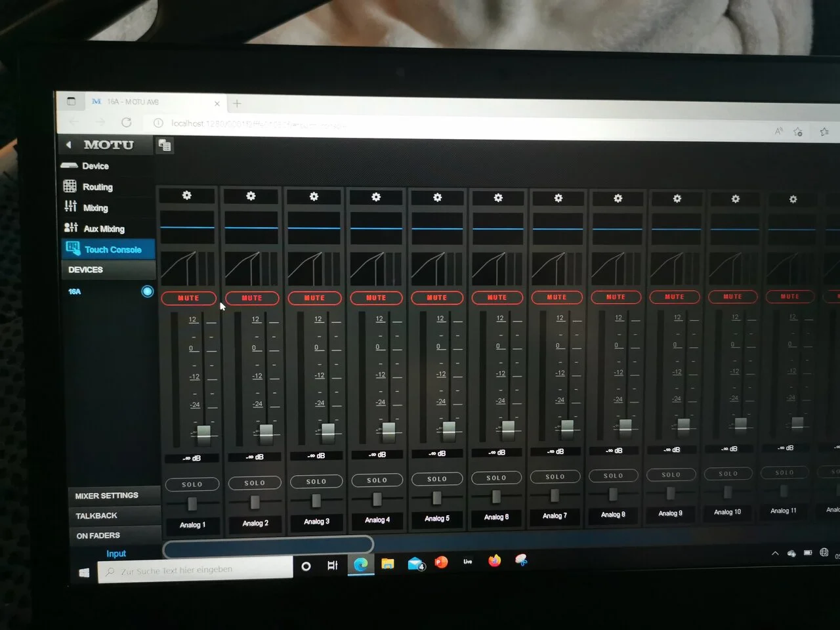Launch PowerPoint from the taskbar
This screenshot has width=840, height=630.
(441, 562)
